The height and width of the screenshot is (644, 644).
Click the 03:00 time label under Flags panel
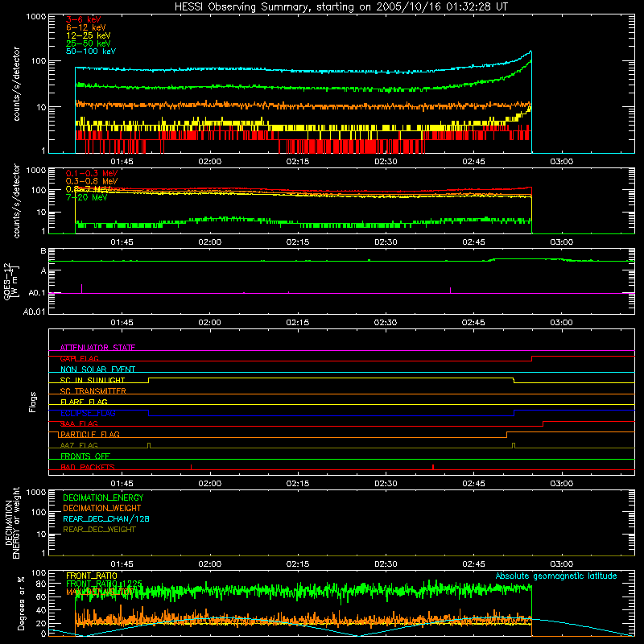561,484
